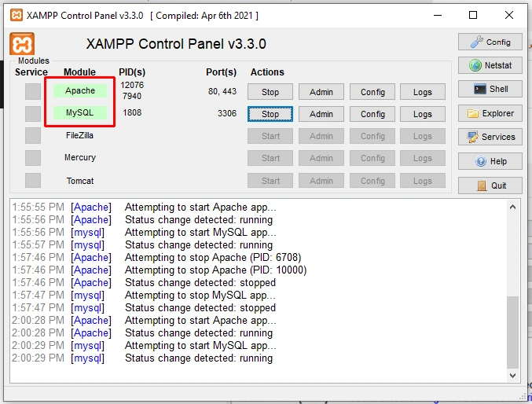Click the large orange XAMPP logo

22,44
